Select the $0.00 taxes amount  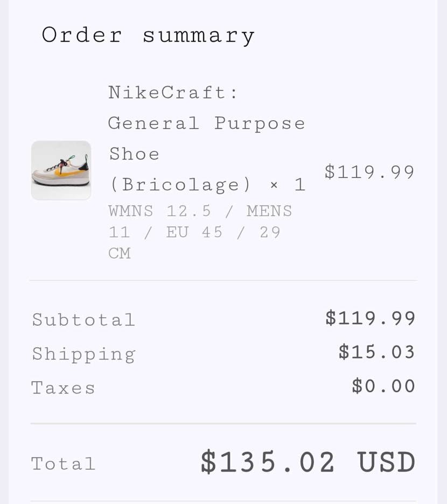point(383,386)
